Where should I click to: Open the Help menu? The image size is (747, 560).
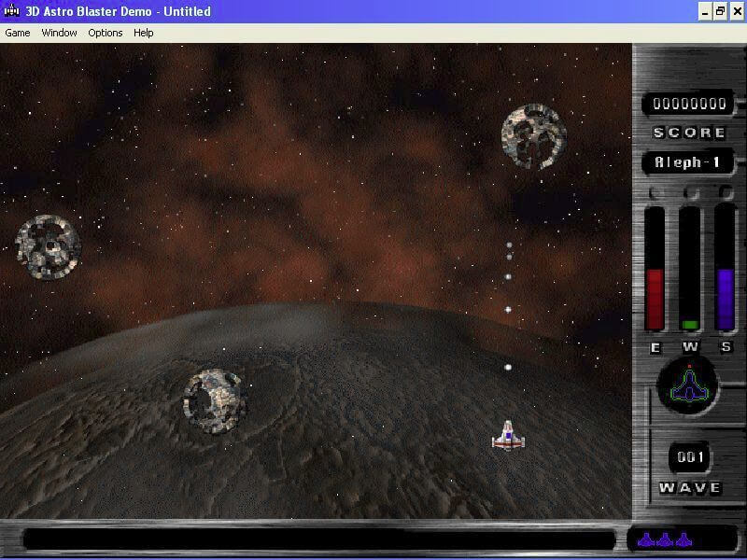[x=144, y=33]
